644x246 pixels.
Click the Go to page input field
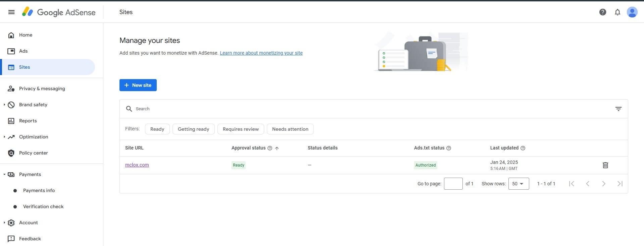(453, 184)
